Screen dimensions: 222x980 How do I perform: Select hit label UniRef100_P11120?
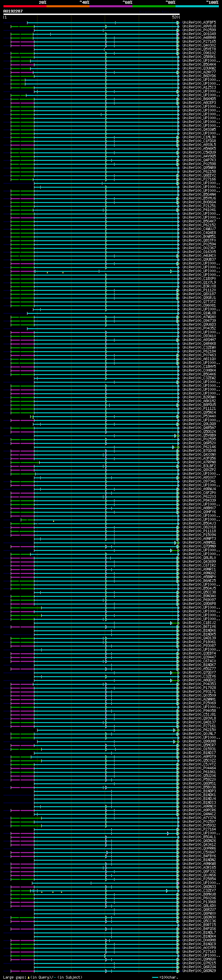click(199, 290)
